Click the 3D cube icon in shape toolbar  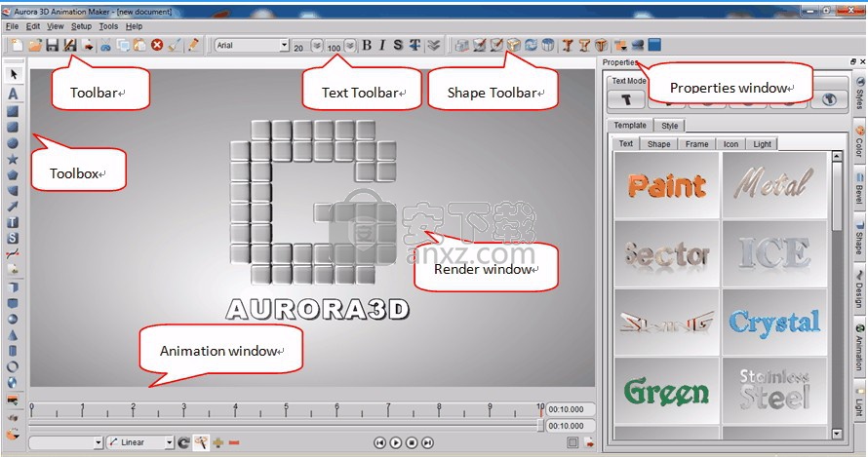tap(514, 46)
